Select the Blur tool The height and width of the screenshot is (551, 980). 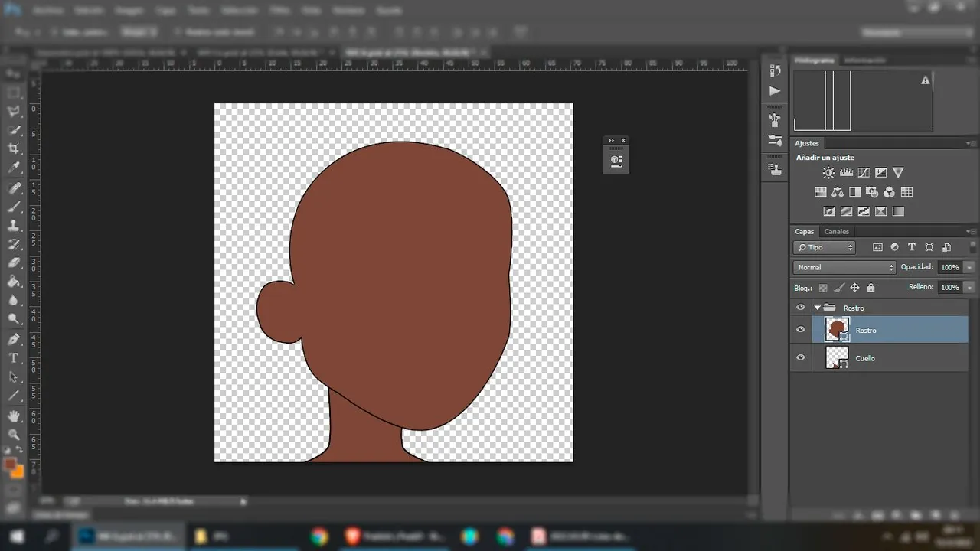[14, 301]
